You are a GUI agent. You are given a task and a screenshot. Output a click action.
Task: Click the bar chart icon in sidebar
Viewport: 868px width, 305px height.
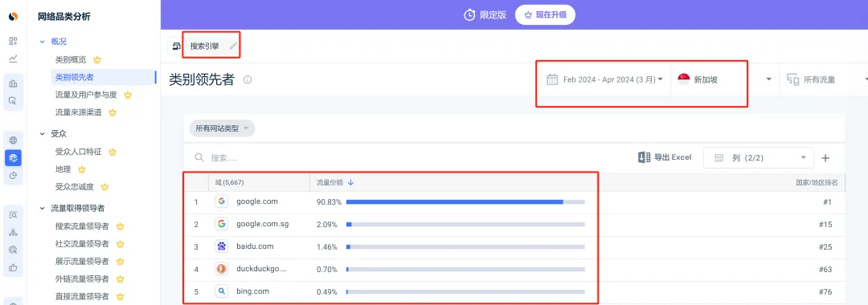coord(14,84)
